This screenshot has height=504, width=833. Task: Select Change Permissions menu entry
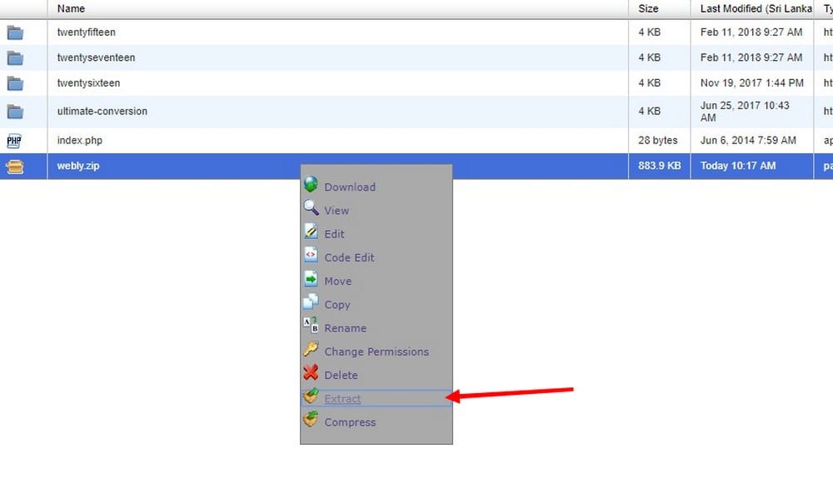pyautogui.click(x=377, y=352)
